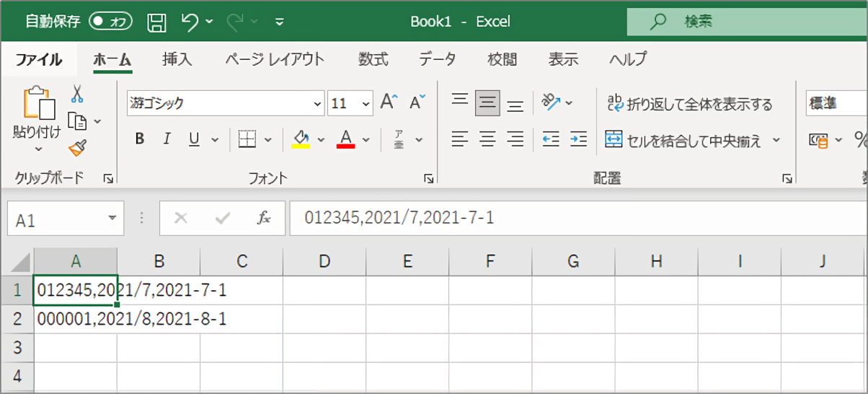Toggle the AutoSave switch

(110, 22)
